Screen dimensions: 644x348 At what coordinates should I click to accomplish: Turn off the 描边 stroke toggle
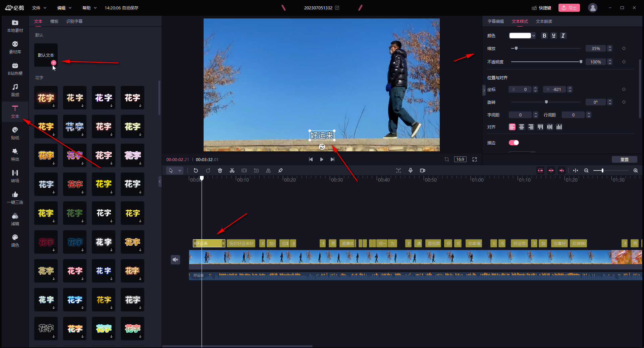(514, 143)
